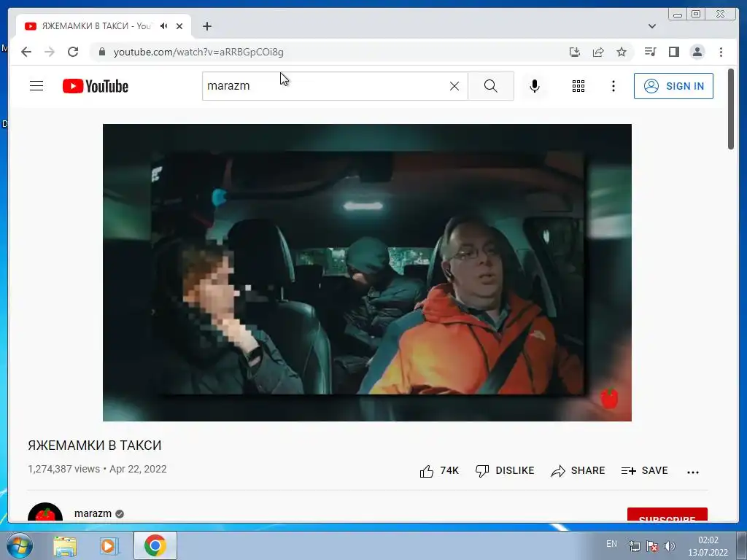Viewport: 747px width, 560px height.
Task: Click SIGN IN button
Action: tap(673, 86)
